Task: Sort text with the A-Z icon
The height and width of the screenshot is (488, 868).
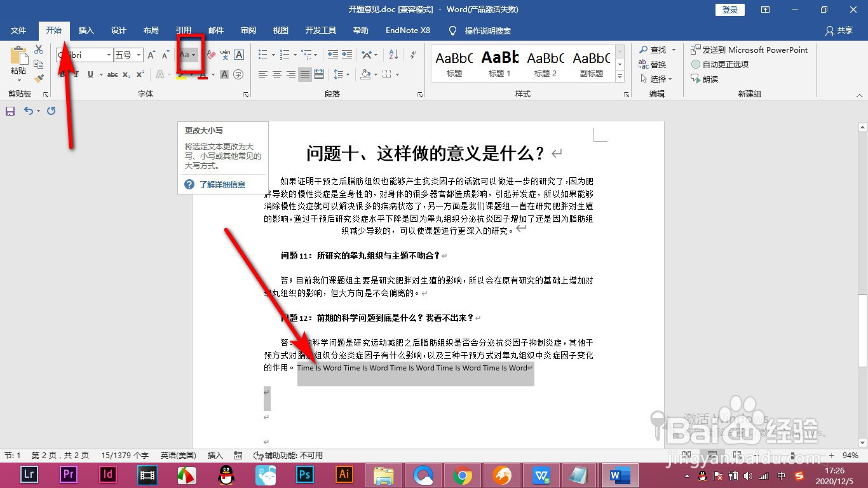Action: (x=393, y=55)
